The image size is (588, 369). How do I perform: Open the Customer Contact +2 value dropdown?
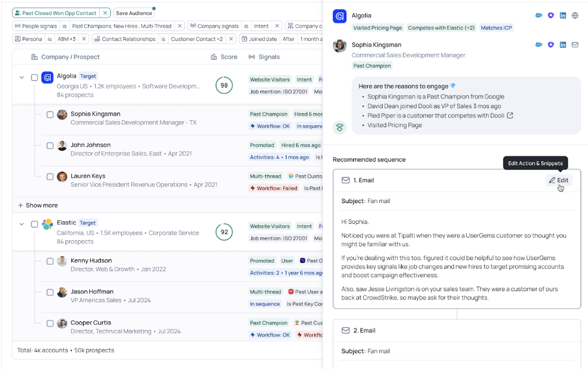coord(197,39)
